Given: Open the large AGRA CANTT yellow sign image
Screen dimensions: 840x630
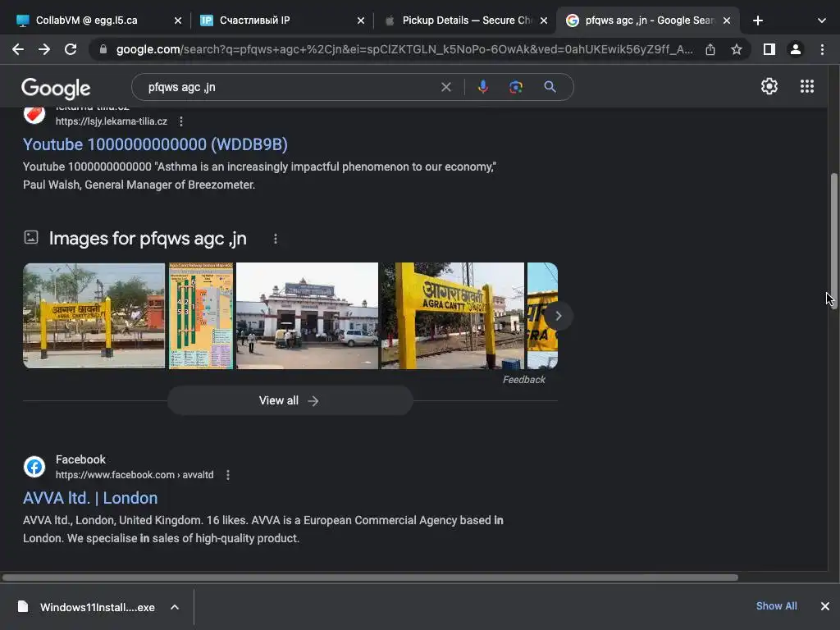Looking at the screenshot, I should pos(453,316).
